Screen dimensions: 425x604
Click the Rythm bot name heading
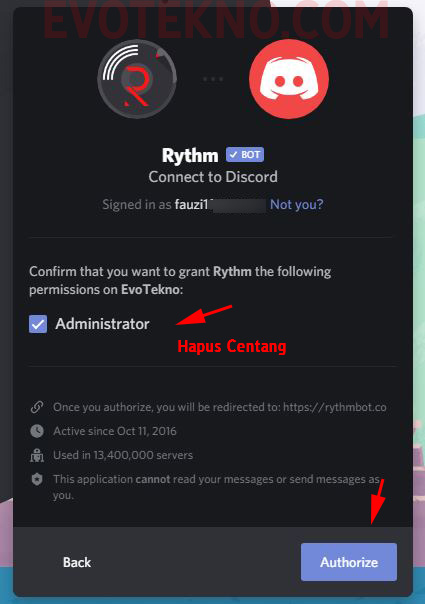[x=190, y=155]
